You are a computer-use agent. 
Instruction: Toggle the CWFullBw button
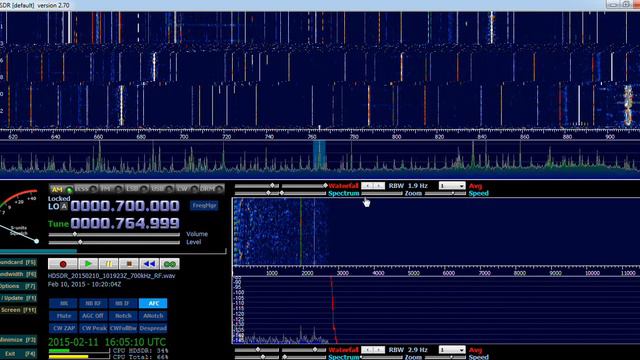pyautogui.click(x=123, y=328)
